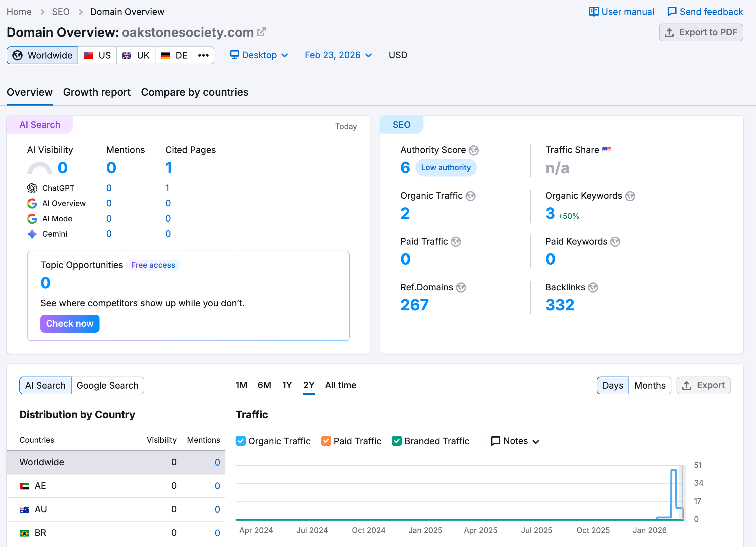Open the Ref.Domains value 267
Viewport: 756px width, 547px height.
(414, 305)
